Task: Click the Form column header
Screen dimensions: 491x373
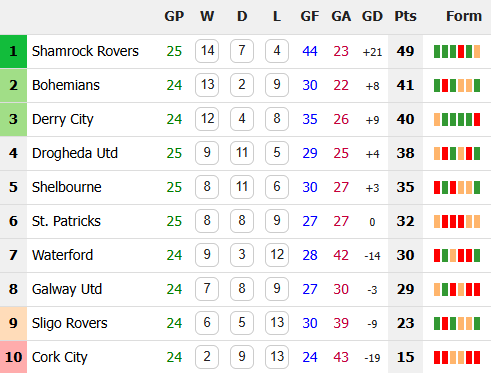Action: tap(464, 16)
